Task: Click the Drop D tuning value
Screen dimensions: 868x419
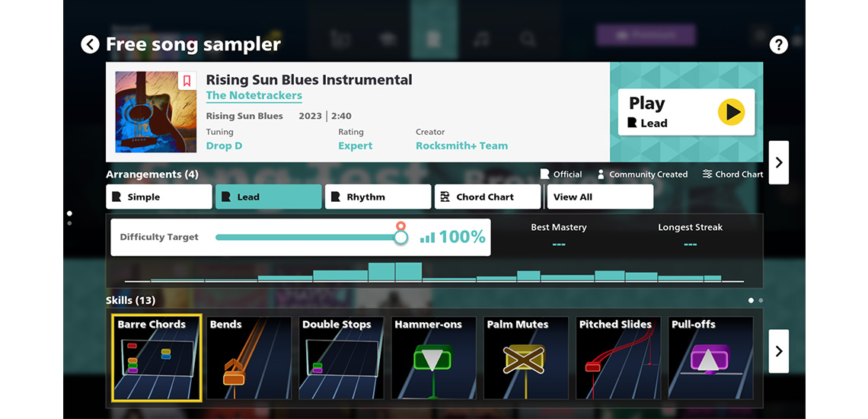Action: (224, 146)
